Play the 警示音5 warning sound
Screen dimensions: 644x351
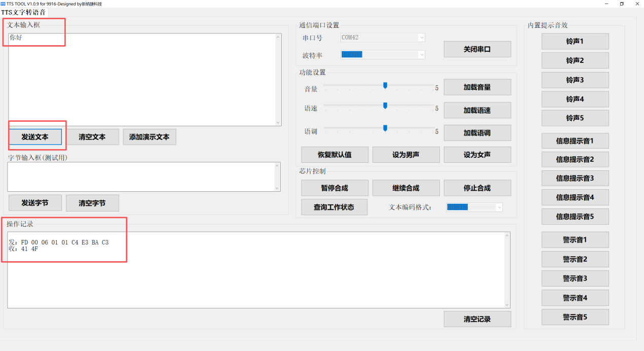[575, 317]
